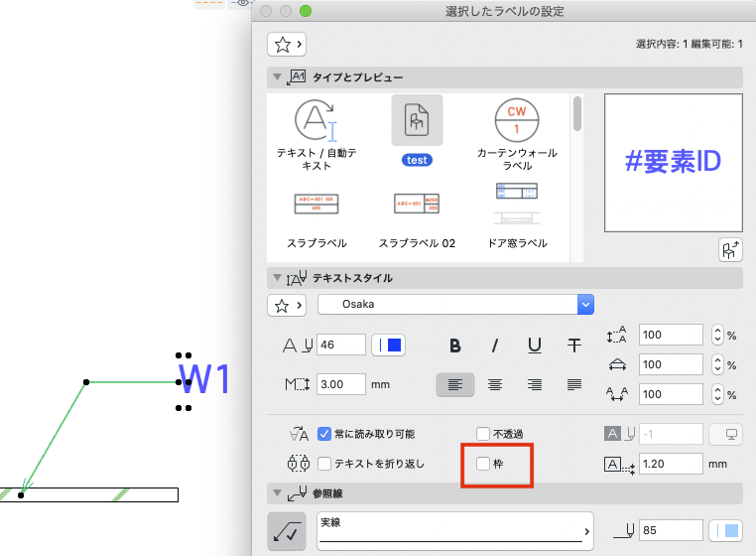Enable the 不透過 opaque checkbox
The image size is (756, 556).
[482, 434]
